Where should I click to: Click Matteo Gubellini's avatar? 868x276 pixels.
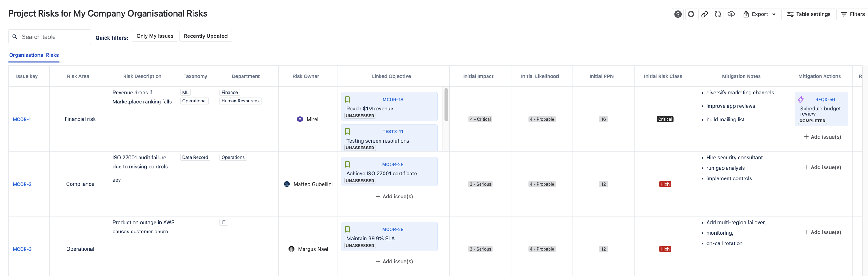coord(287,184)
